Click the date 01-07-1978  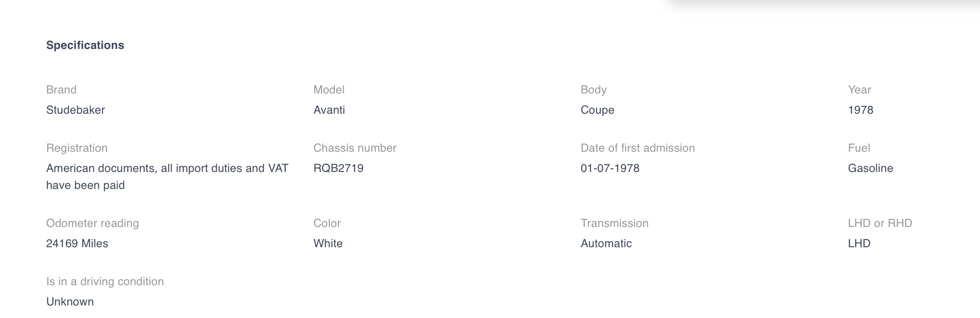pyautogui.click(x=610, y=168)
